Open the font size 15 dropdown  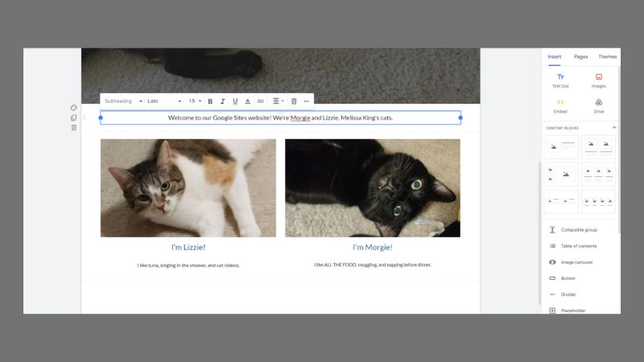(x=195, y=101)
